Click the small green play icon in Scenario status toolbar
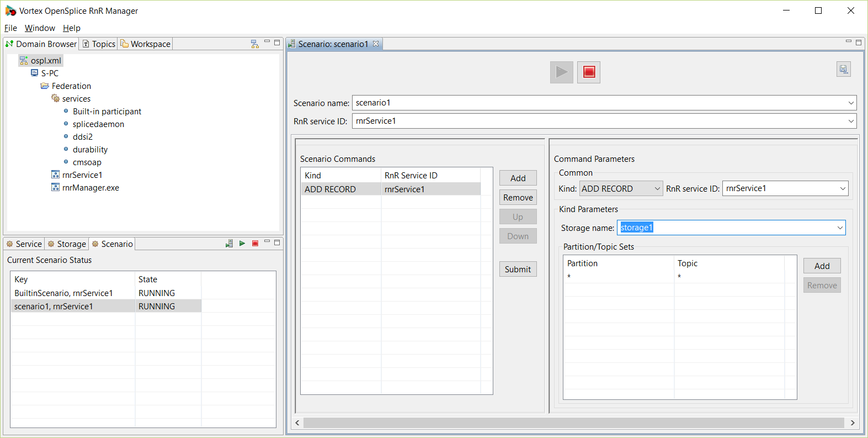868x438 pixels. [242, 243]
